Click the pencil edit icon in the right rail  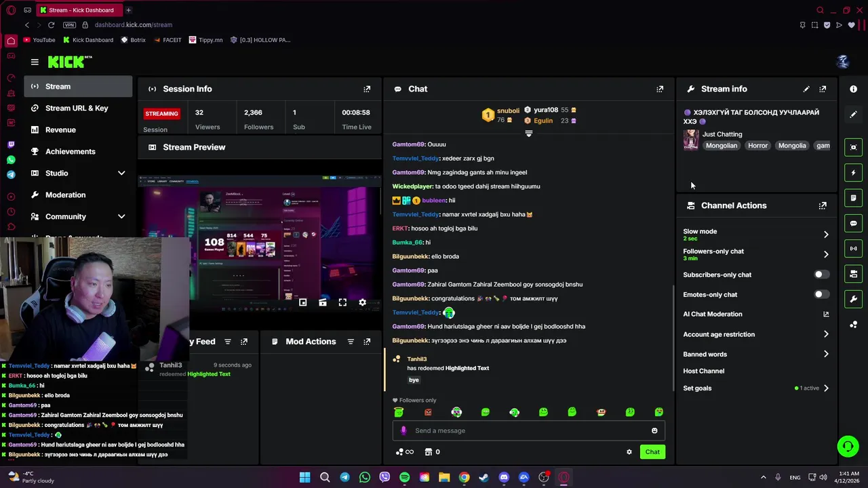coord(853,114)
